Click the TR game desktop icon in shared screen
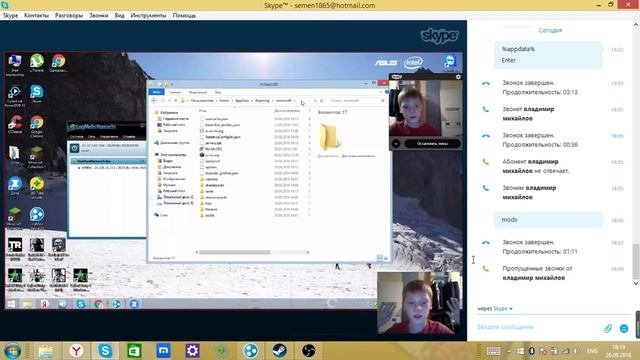The height and width of the screenshot is (360, 640). coord(15,247)
